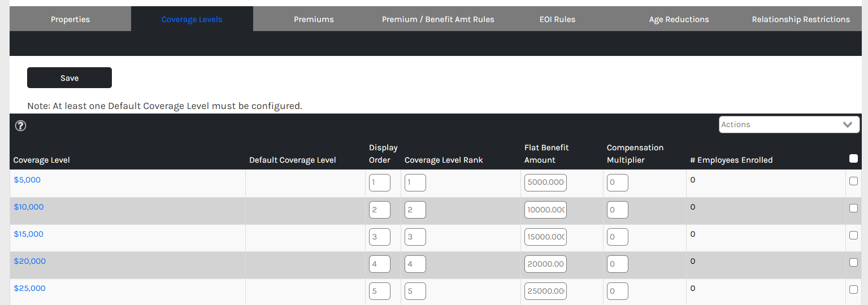Click employees enrolled value in $5,000 row
The image size is (868, 305).
click(x=693, y=180)
